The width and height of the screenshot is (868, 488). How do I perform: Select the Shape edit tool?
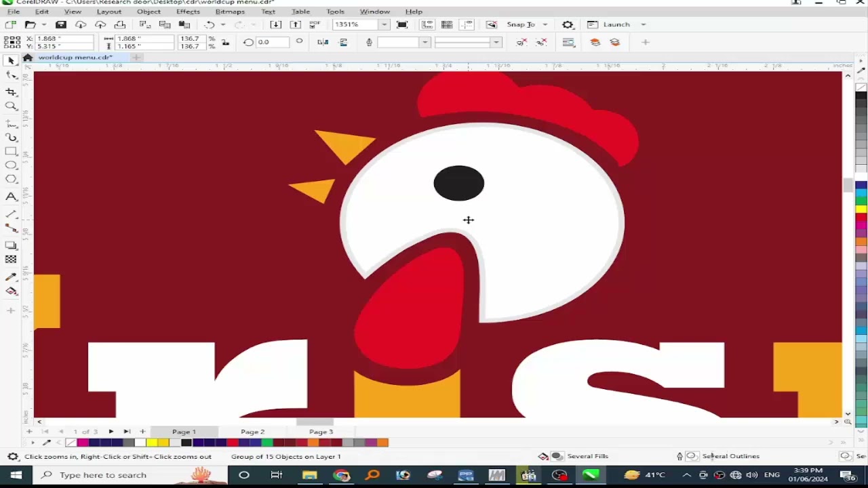pyautogui.click(x=11, y=75)
